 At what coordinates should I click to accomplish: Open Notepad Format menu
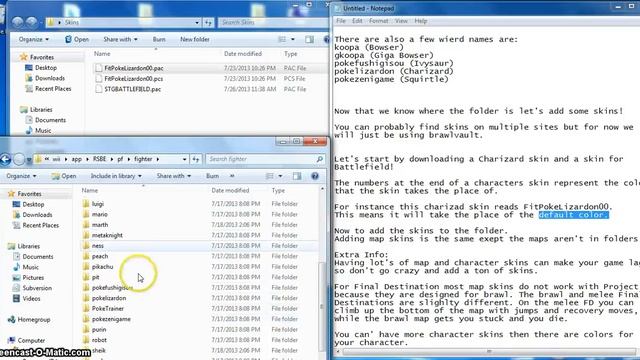coord(378,21)
